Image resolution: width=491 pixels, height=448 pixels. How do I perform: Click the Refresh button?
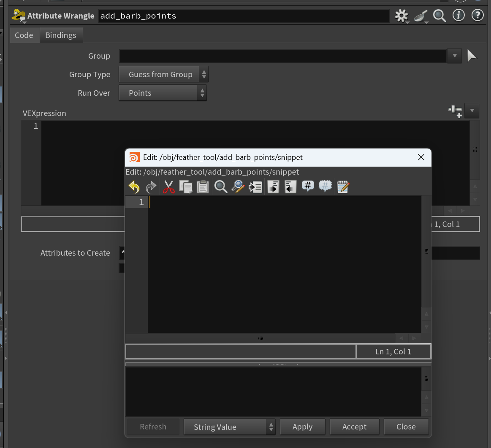tap(153, 427)
